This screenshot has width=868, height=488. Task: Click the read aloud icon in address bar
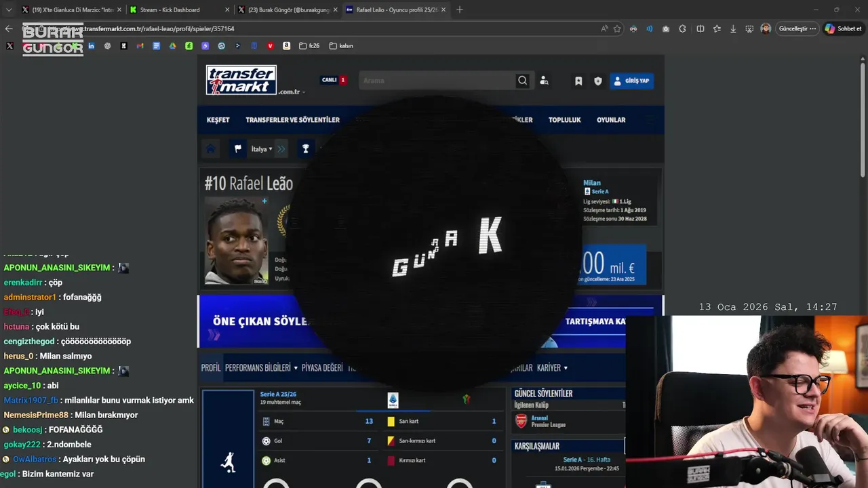click(604, 28)
